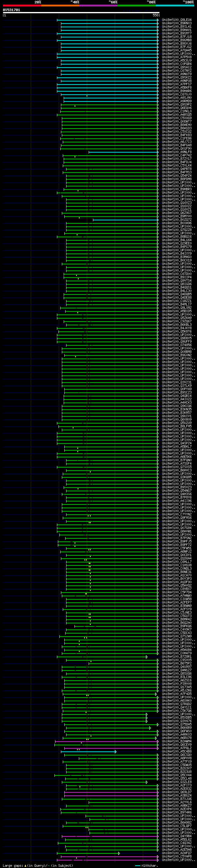Select the UniRef100_C0PQR4 label
This screenshot has width=197, height=868.
point(177,64)
